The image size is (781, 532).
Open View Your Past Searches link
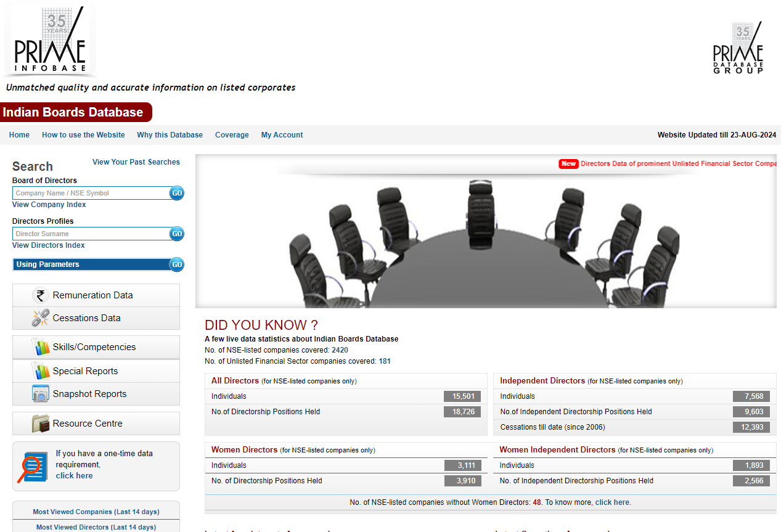(136, 162)
